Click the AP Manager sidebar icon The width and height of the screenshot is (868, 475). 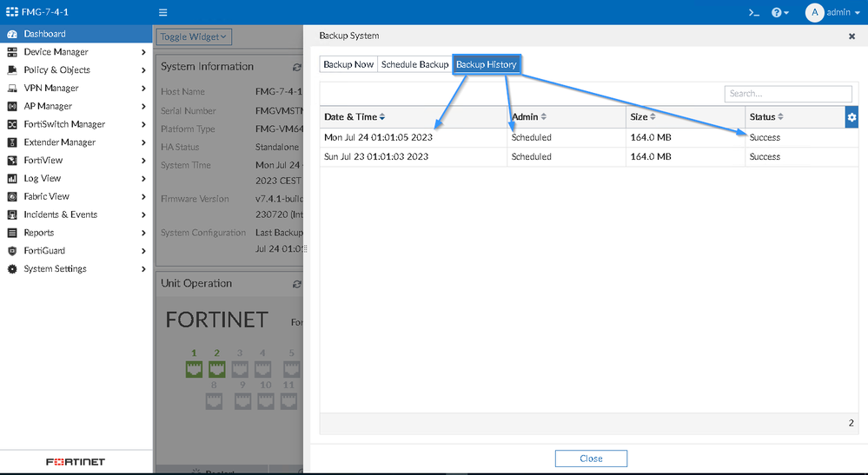pos(12,106)
